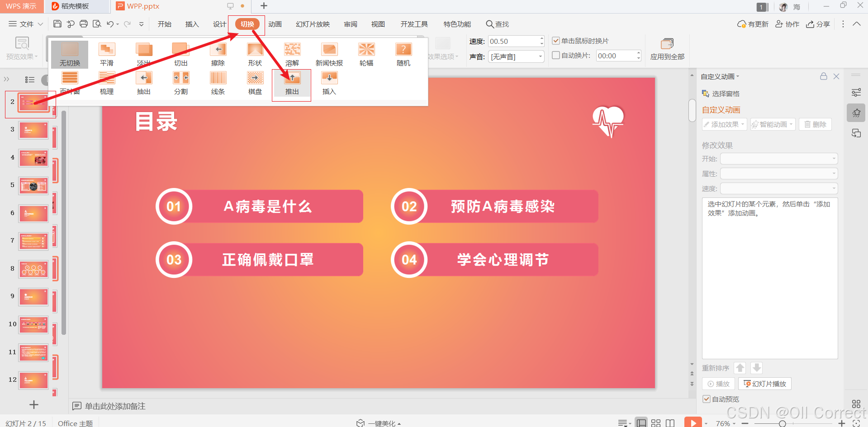Open the outline view list icon

click(x=30, y=80)
